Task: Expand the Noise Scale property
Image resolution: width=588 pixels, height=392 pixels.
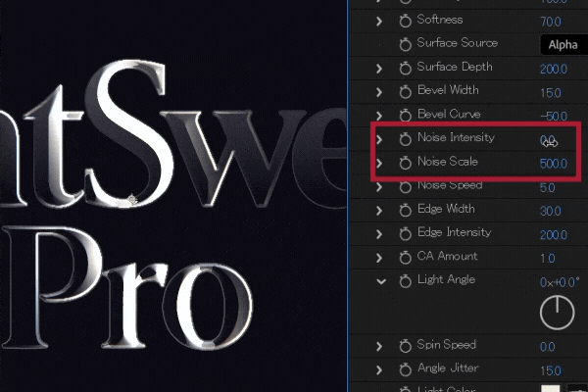Action: click(x=380, y=162)
